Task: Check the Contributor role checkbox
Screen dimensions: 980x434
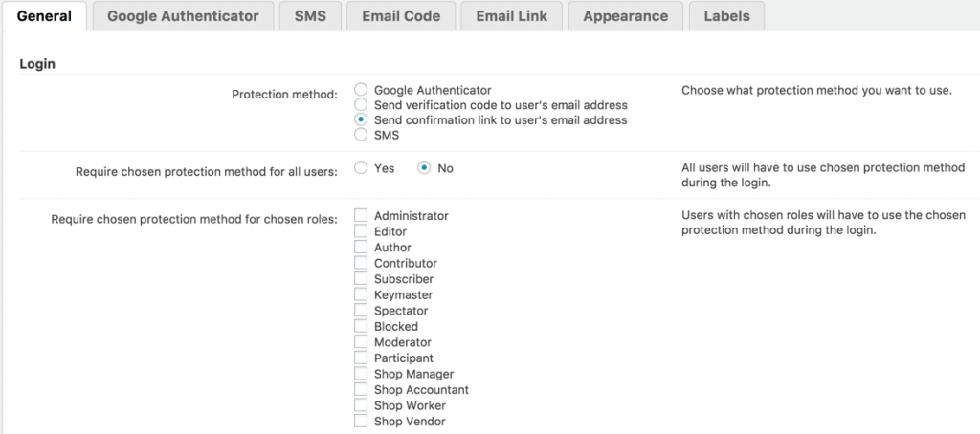Action: click(x=361, y=263)
